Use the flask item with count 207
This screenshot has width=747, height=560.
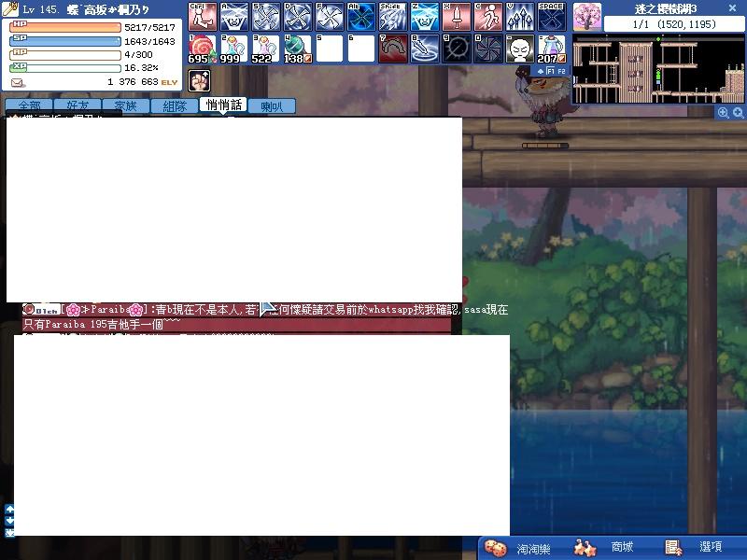pyautogui.click(x=552, y=49)
